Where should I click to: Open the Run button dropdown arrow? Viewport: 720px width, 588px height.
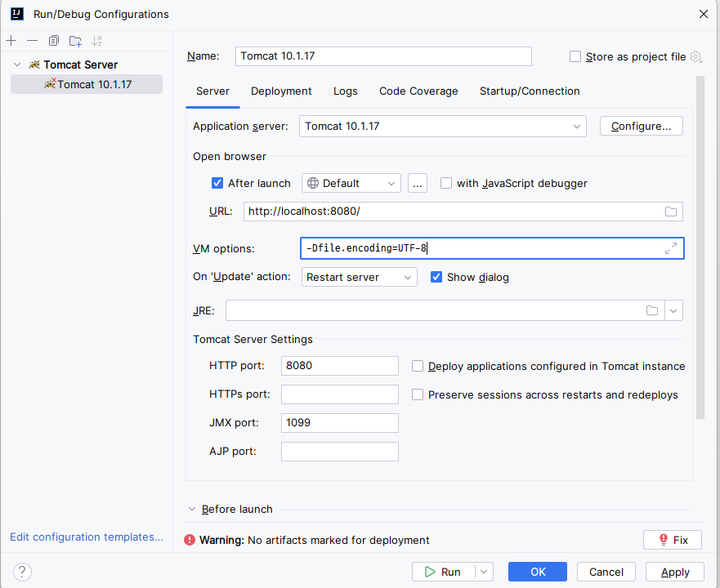(484, 572)
